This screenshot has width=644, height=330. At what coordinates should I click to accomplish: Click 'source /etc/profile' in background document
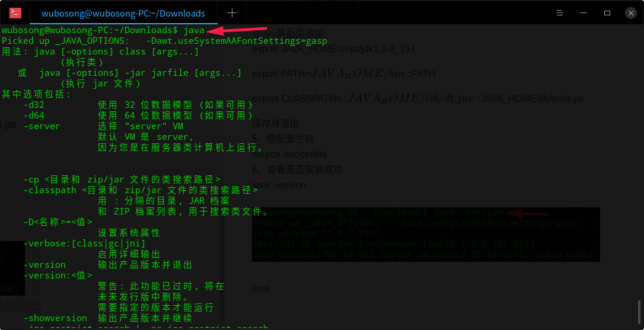pyautogui.click(x=289, y=155)
